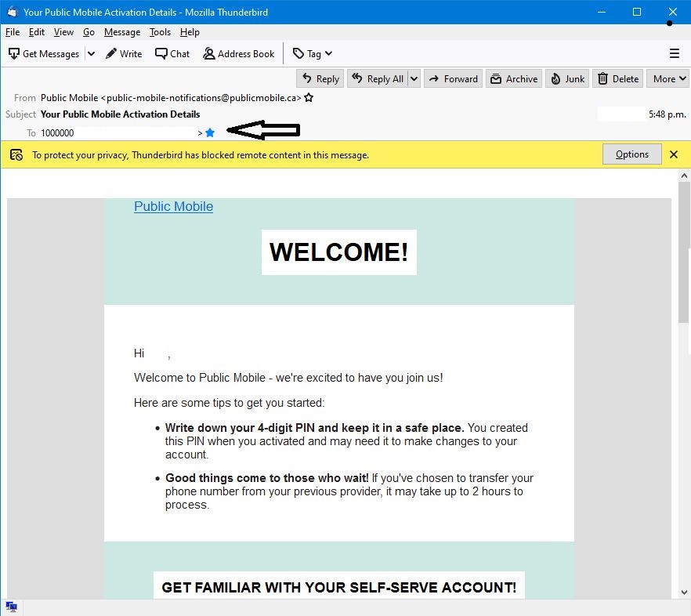The image size is (691, 616).
Task: Open the Message menu
Action: tap(122, 32)
